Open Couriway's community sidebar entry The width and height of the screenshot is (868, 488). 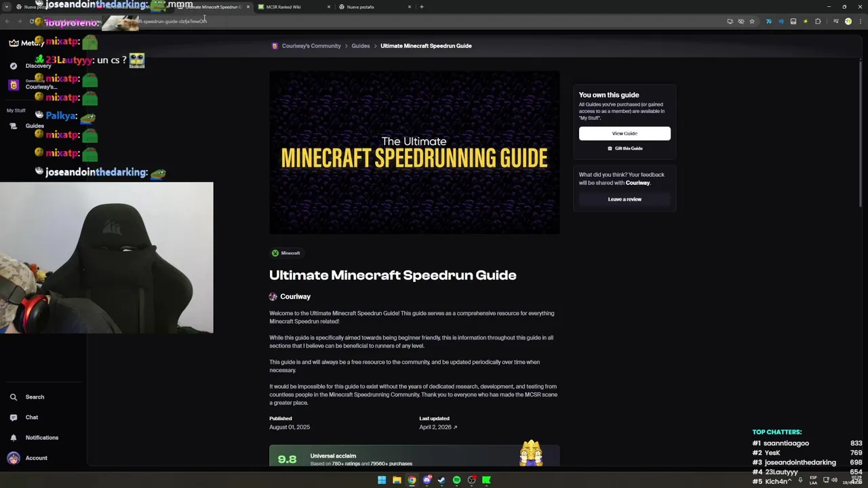click(33, 85)
